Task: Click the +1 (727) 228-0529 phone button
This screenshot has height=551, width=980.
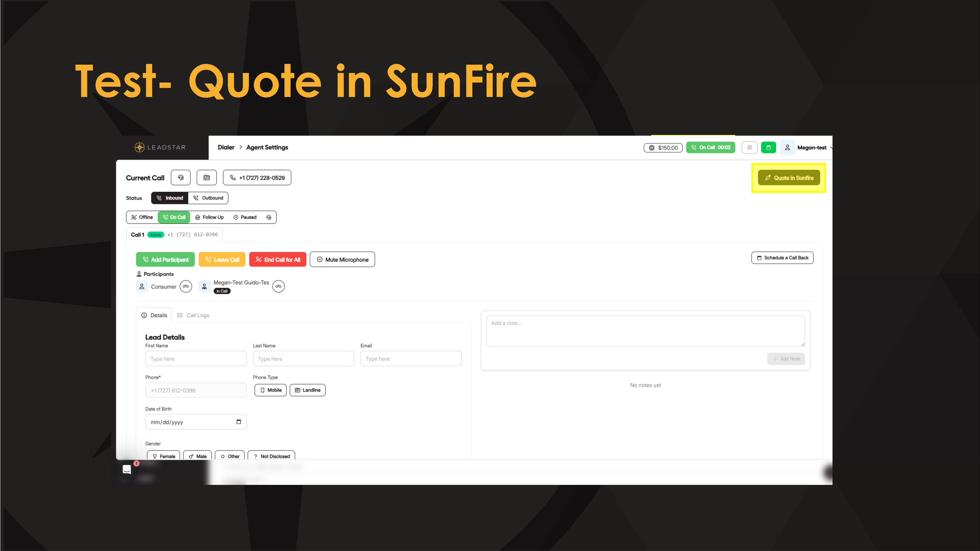Action: click(257, 178)
